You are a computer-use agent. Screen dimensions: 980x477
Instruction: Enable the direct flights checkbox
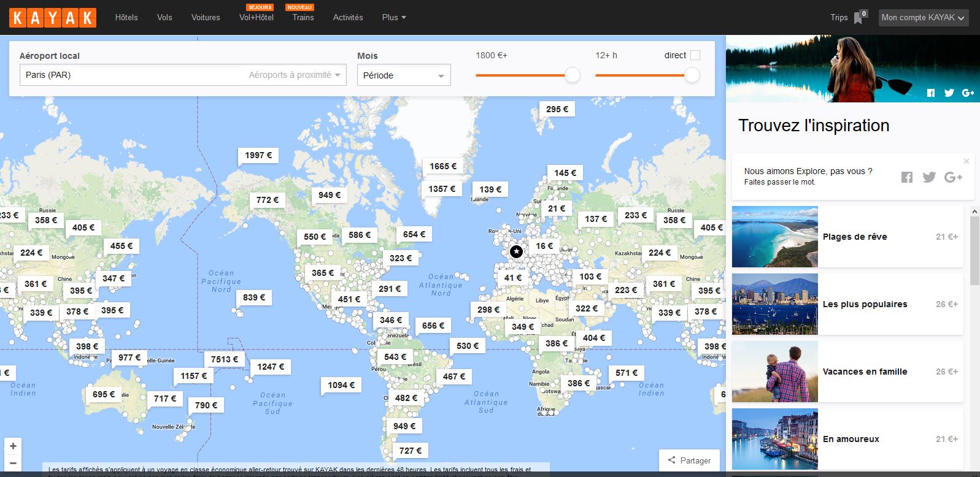click(695, 55)
